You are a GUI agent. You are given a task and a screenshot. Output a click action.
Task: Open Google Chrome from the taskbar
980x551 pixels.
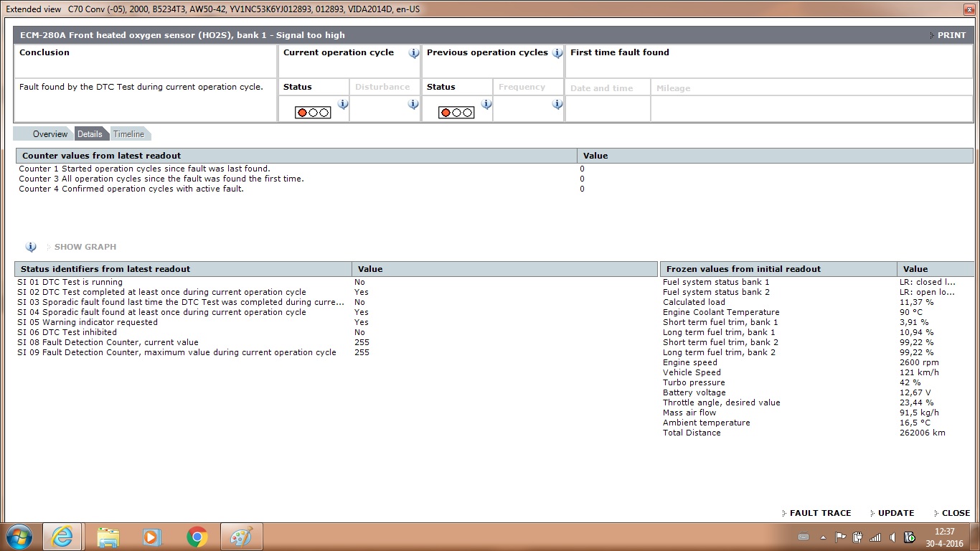197,537
